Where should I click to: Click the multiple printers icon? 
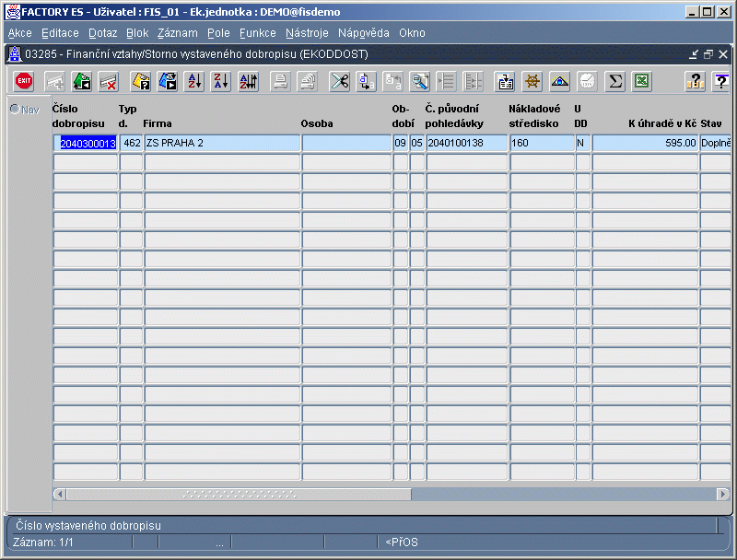[308, 81]
